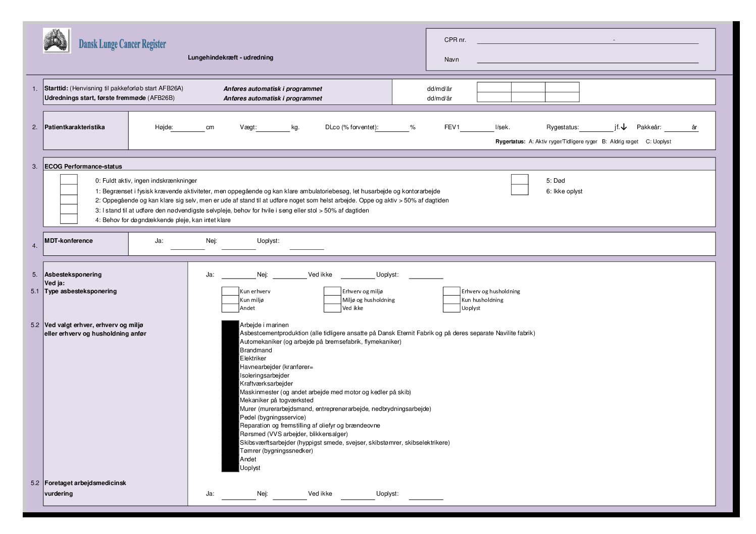Click the Asbesteksponering Nej field
This screenshot has height=534, width=756.
[x=290, y=275]
